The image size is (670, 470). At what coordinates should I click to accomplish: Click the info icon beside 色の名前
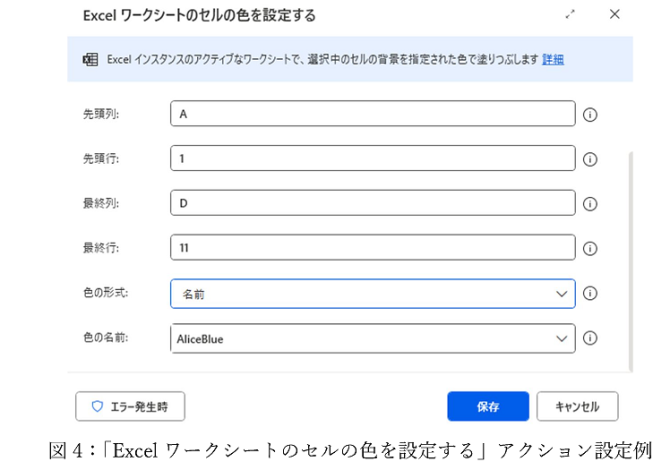tap(590, 339)
